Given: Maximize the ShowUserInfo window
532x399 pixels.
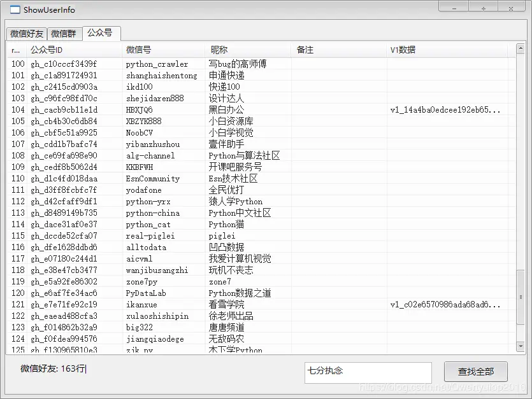Looking at the screenshot, I should point(483,8).
